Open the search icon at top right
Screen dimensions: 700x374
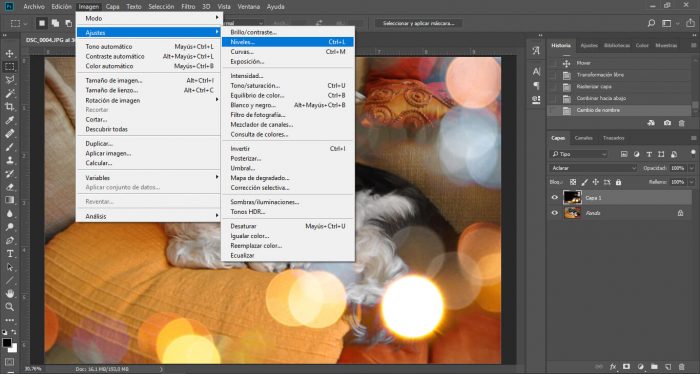coord(651,23)
